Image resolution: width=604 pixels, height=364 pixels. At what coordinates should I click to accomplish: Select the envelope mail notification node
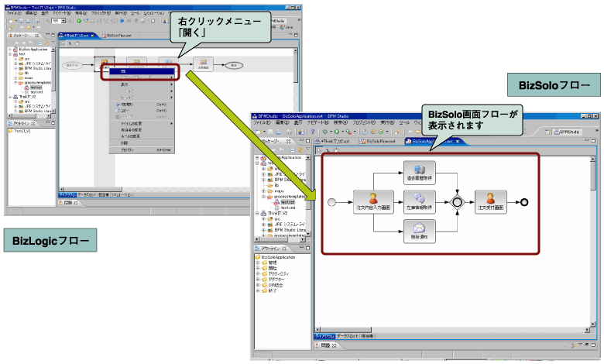click(x=419, y=231)
